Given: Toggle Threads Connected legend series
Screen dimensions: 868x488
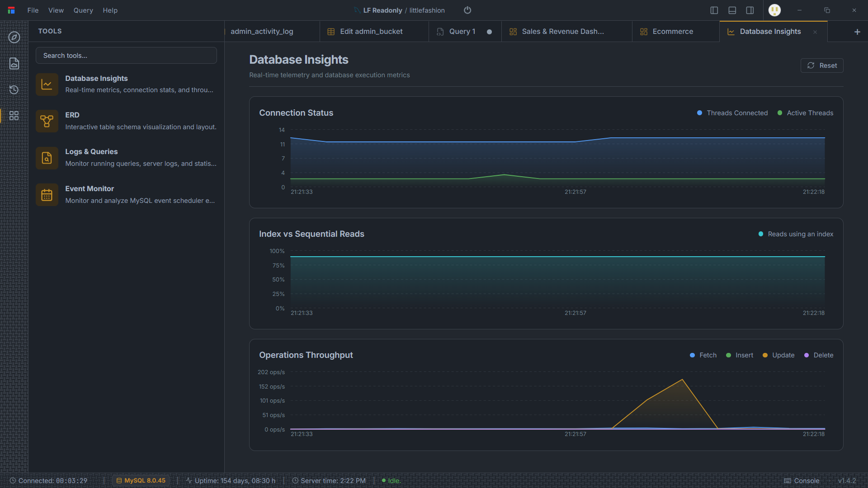Looking at the screenshot, I should 732,113.
